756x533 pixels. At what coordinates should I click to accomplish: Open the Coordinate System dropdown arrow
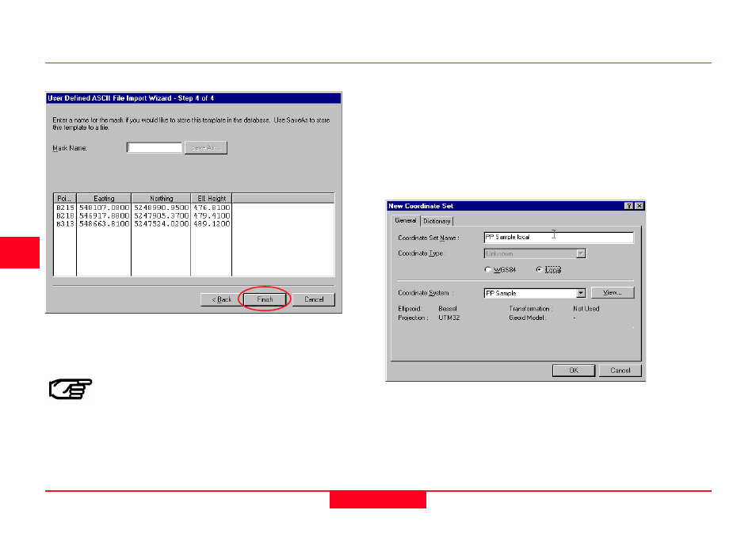pos(581,293)
